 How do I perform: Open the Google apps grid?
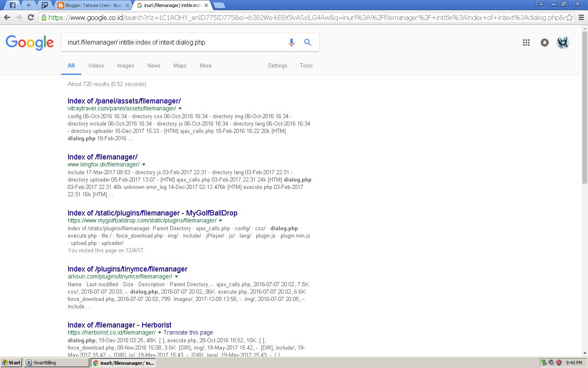coord(526,43)
